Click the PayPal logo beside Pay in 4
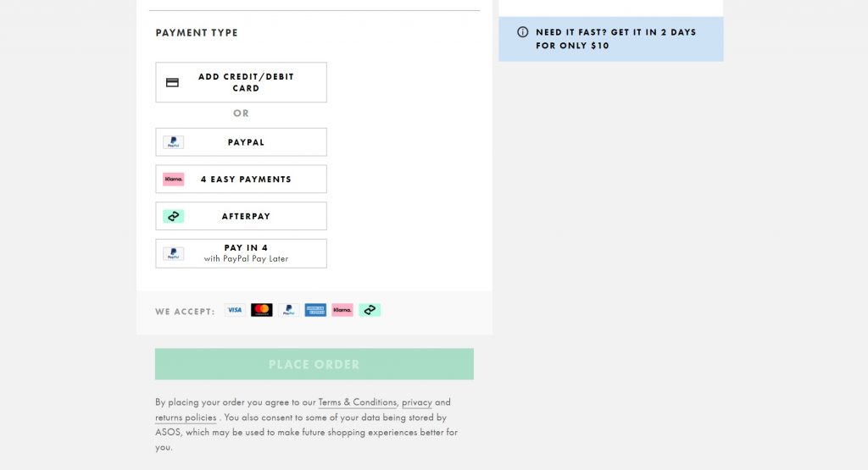Image resolution: width=868 pixels, height=470 pixels. click(x=173, y=253)
